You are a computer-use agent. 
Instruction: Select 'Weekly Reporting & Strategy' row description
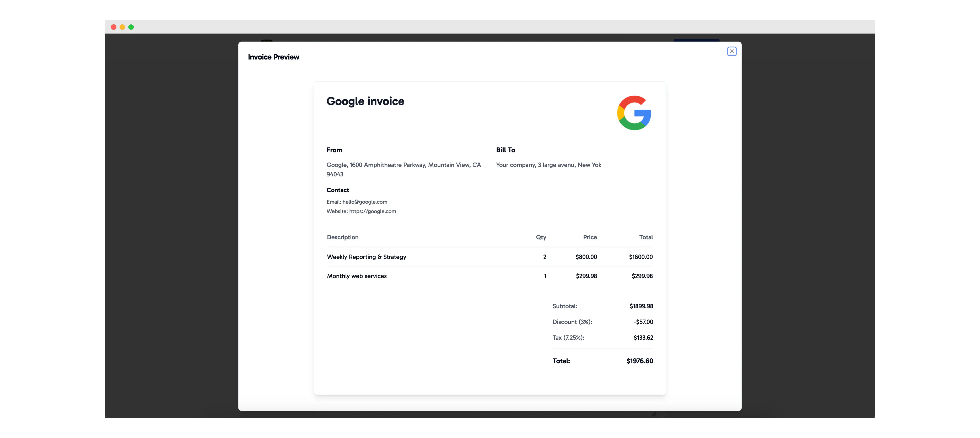(x=366, y=257)
